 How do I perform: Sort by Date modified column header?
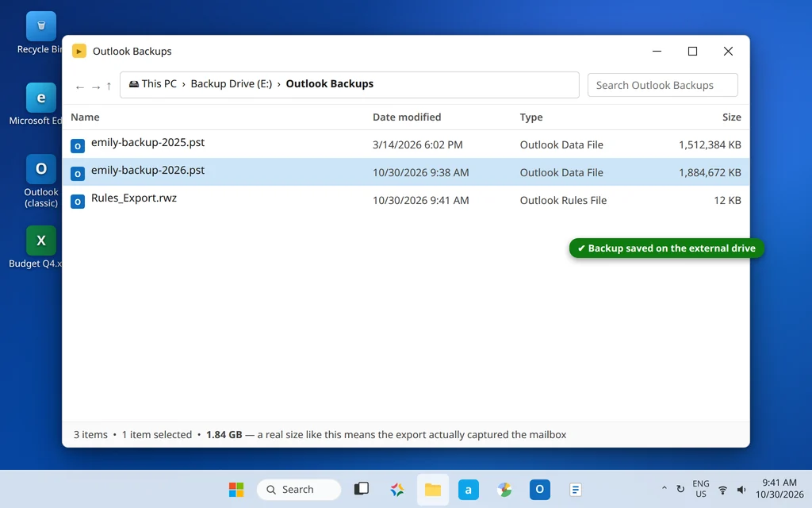coord(407,117)
